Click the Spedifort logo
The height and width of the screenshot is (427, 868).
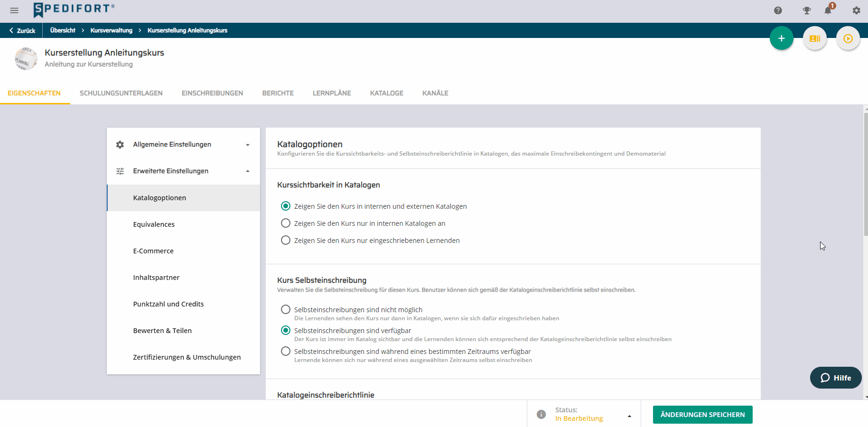[74, 9]
